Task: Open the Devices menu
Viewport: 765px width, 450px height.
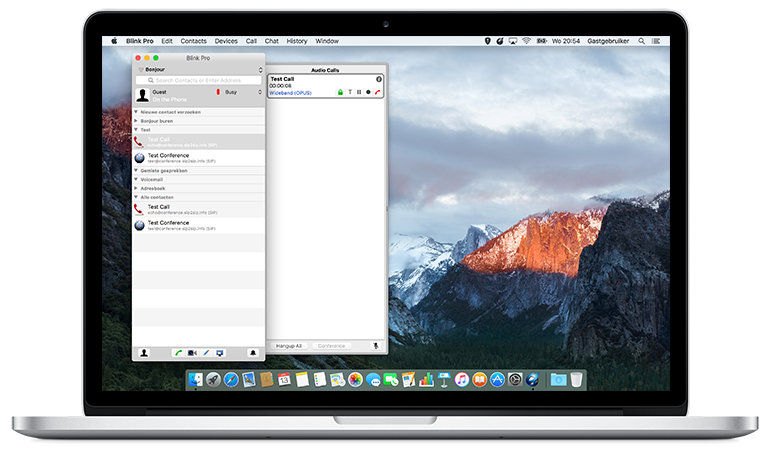Action: 226,41
